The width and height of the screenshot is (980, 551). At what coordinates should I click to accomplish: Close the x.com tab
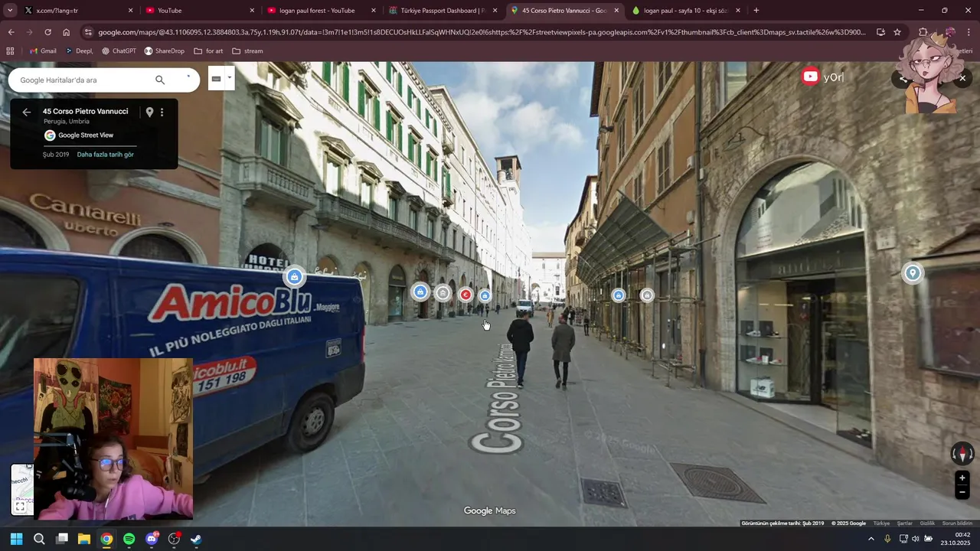click(130, 11)
